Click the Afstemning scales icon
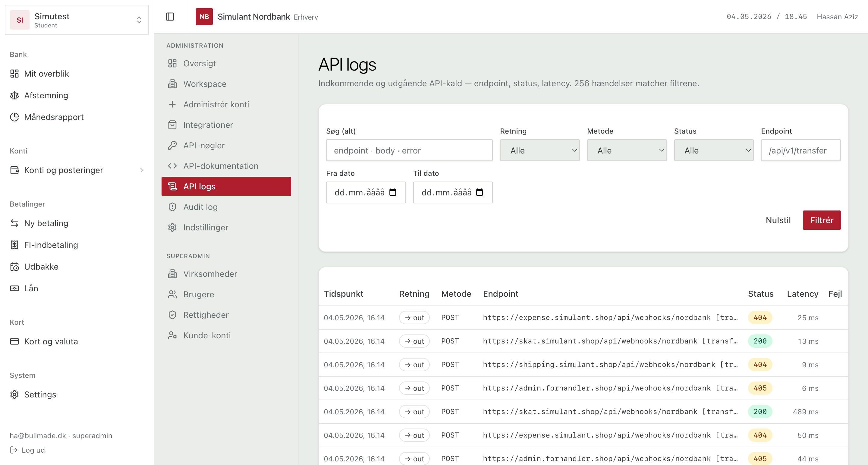 [x=14, y=95]
